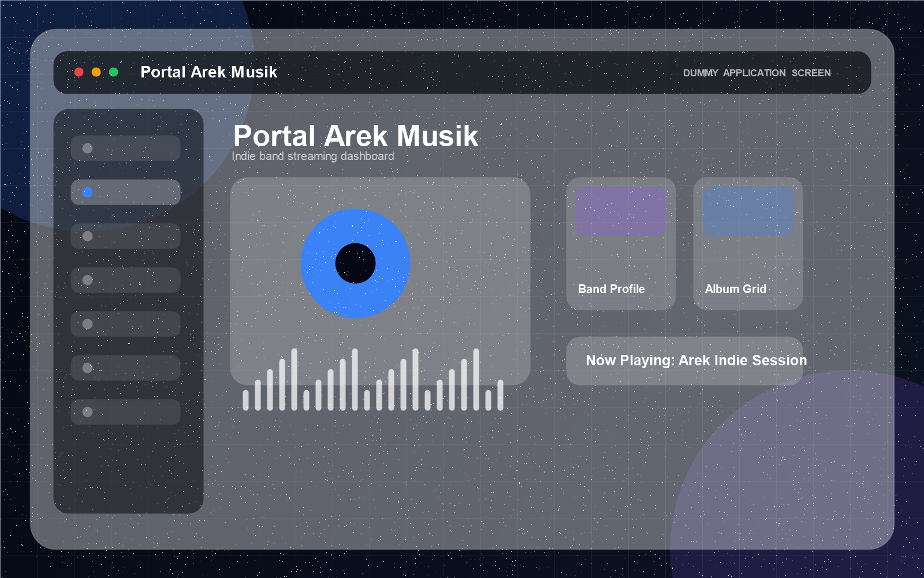This screenshot has width=924, height=578.
Task: Click the DUMMY APPLICATION SCREEN label
Action: [x=757, y=73]
